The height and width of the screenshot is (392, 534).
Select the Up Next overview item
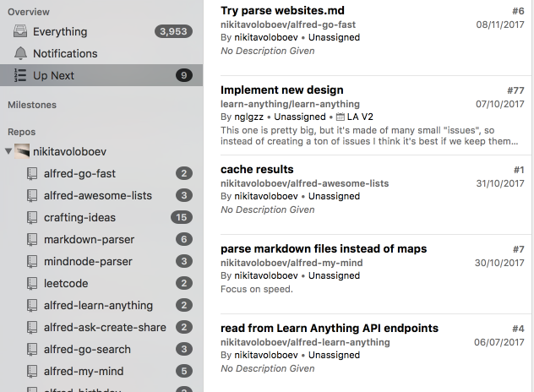click(101, 75)
